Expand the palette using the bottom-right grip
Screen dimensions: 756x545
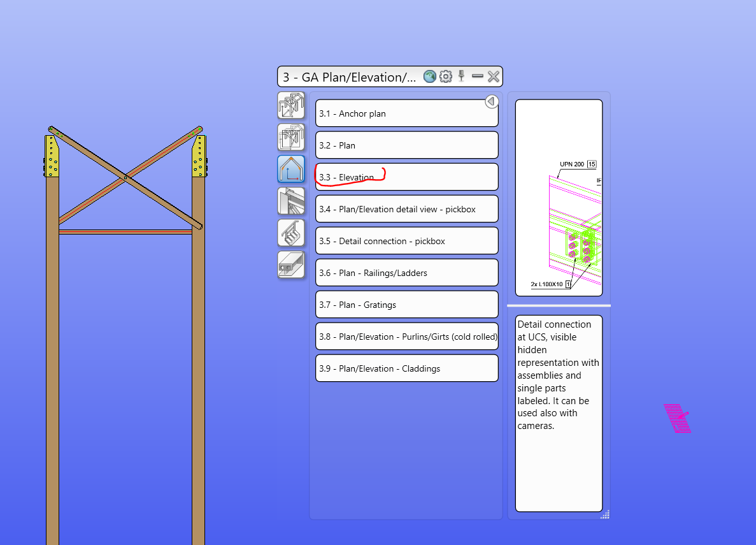(604, 514)
